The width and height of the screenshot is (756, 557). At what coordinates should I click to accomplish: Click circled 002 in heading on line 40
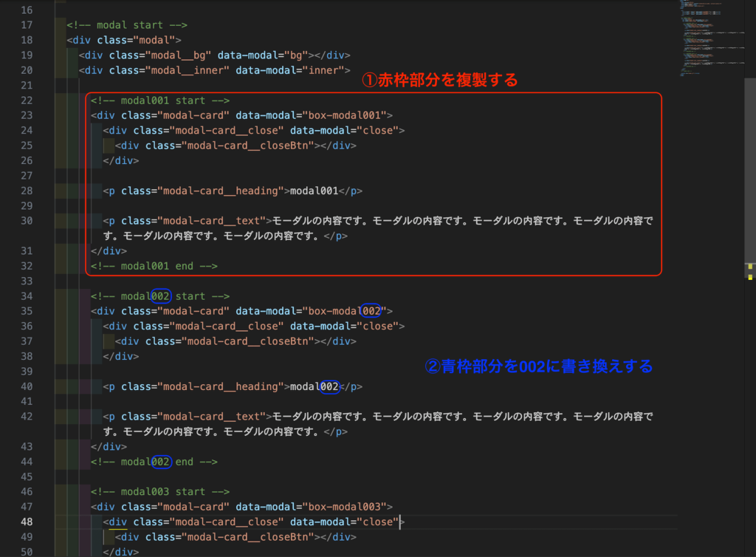click(329, 386)
